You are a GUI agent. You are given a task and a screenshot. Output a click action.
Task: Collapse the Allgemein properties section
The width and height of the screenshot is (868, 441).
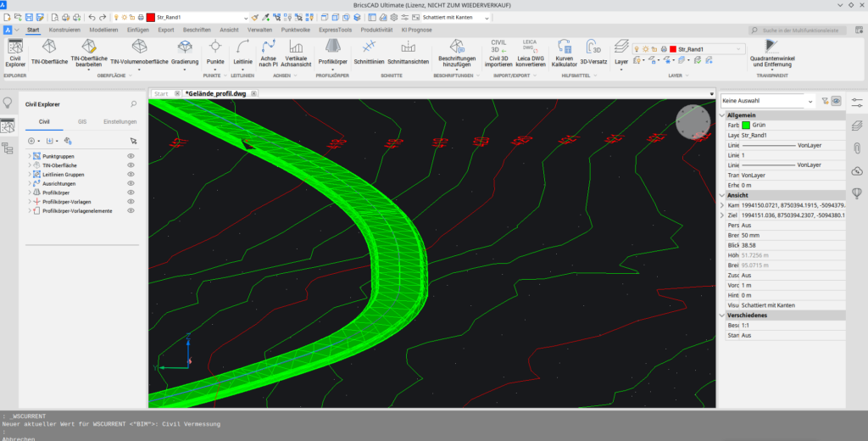click(723, 114)
